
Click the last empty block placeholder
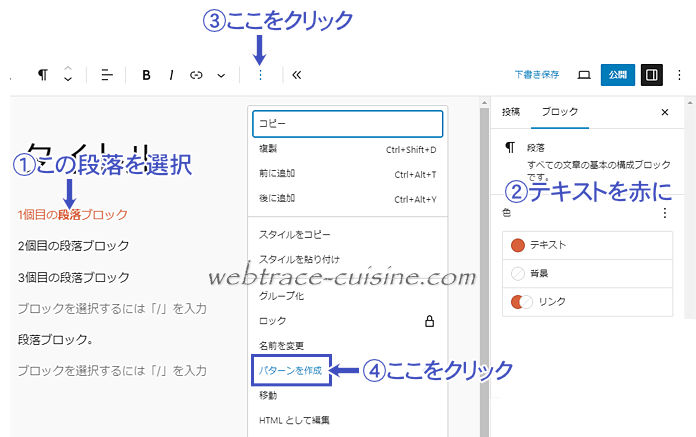(112, 370)
